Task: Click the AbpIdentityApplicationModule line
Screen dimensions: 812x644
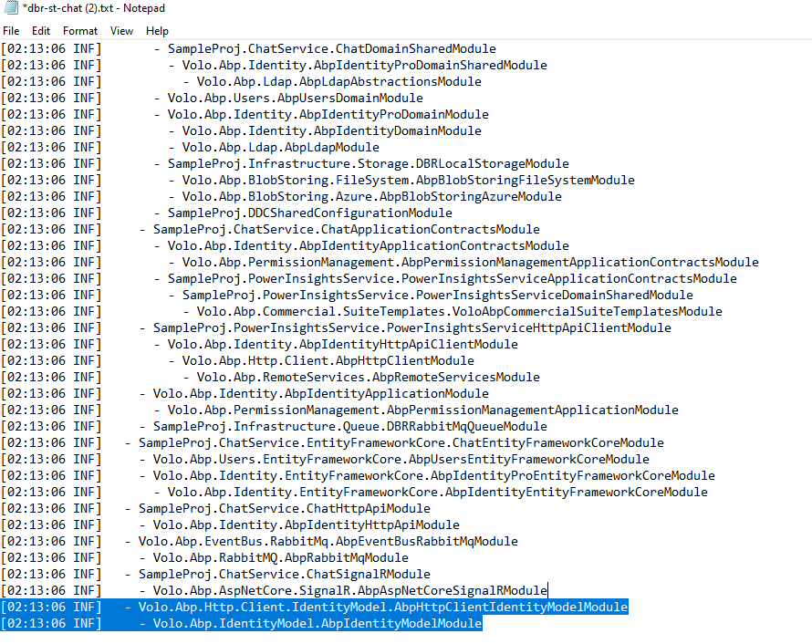Action: [245, 394]
